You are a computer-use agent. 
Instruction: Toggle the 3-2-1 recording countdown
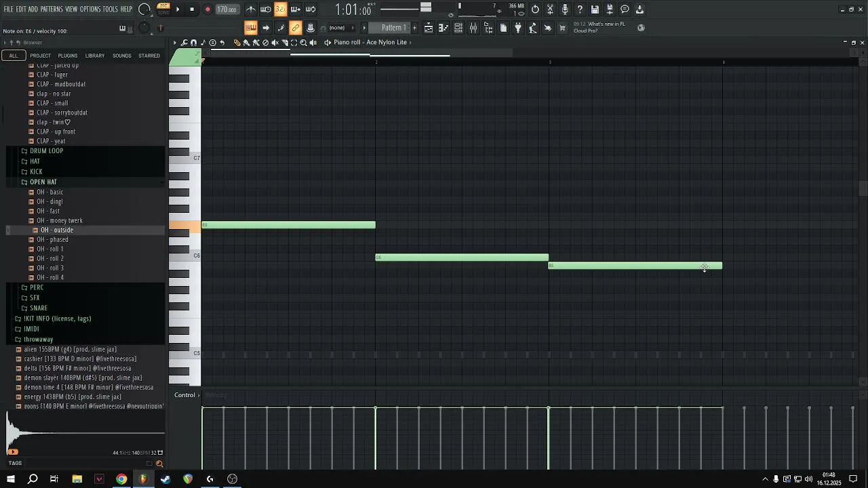[281, 9]
